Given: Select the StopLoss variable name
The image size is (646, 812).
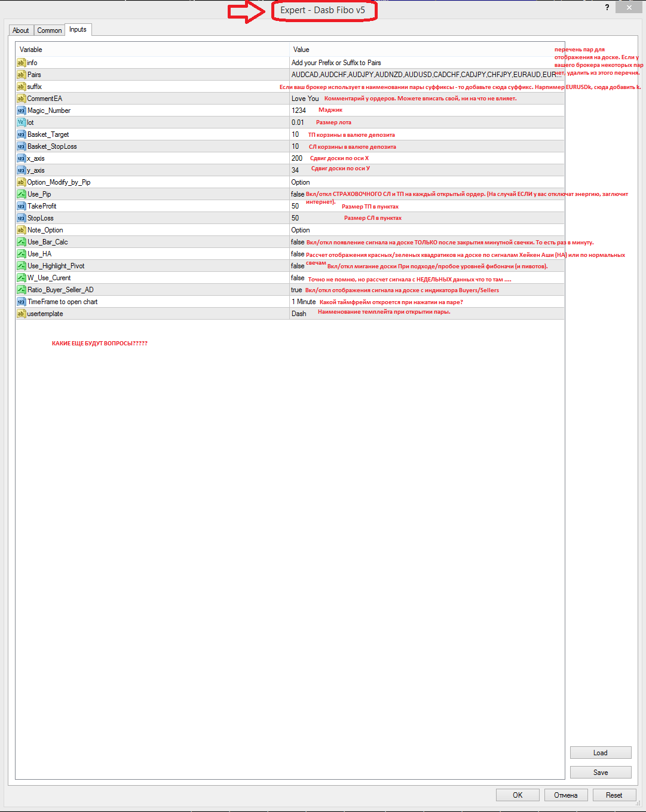Looking at the screenshot, I should 41,218.
